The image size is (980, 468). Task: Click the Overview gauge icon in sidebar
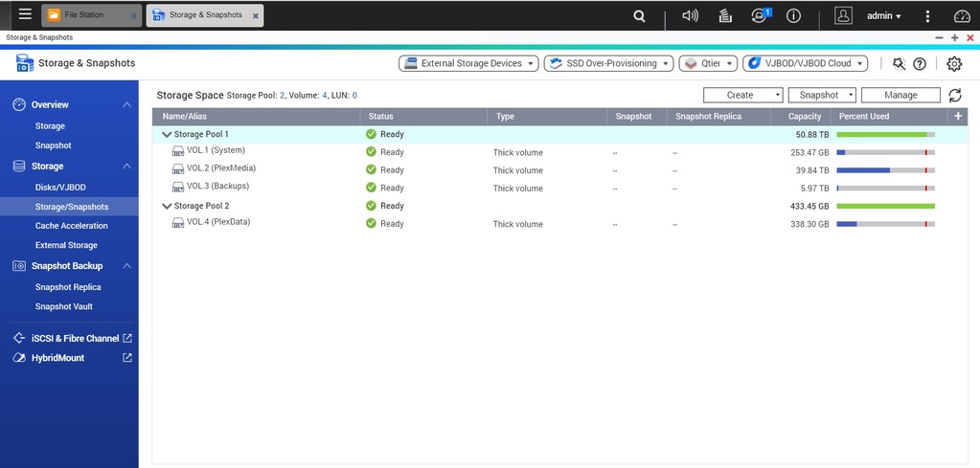point(19,105)
